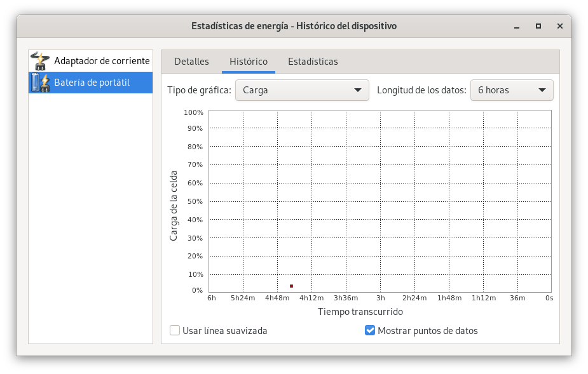
Task: Maximize the energy statistics window
Action: coord(538,26)
